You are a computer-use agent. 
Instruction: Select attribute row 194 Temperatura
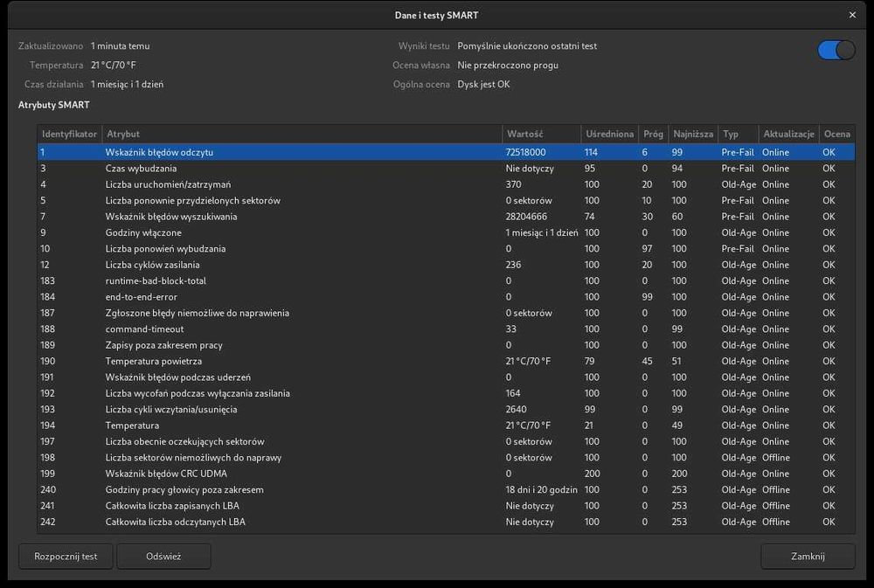[x=446, y=425]
